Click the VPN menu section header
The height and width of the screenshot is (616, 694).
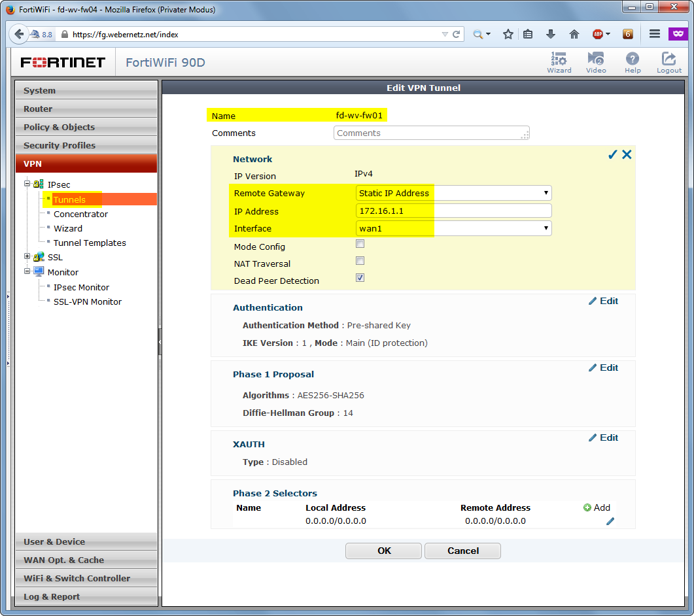point(86,163)
